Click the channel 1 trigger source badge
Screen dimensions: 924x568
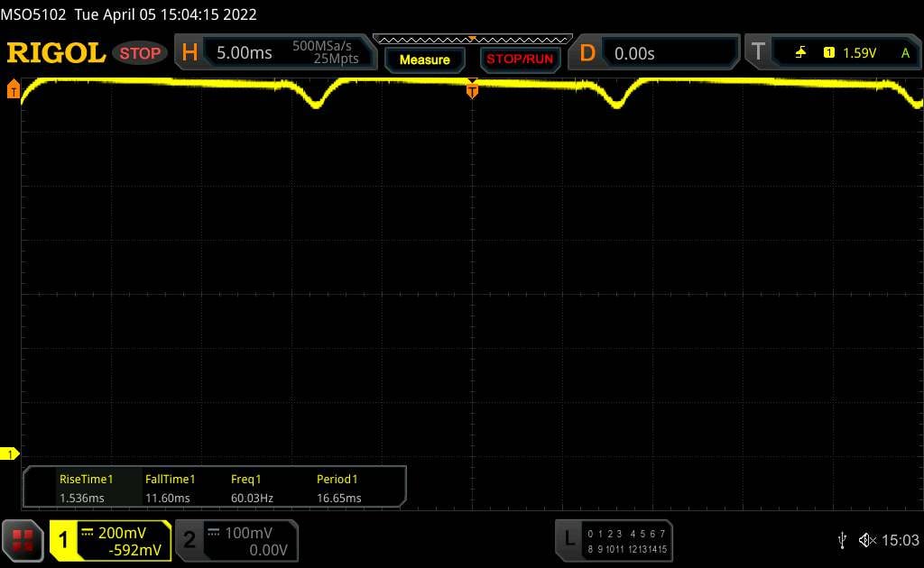coord(828,53)
